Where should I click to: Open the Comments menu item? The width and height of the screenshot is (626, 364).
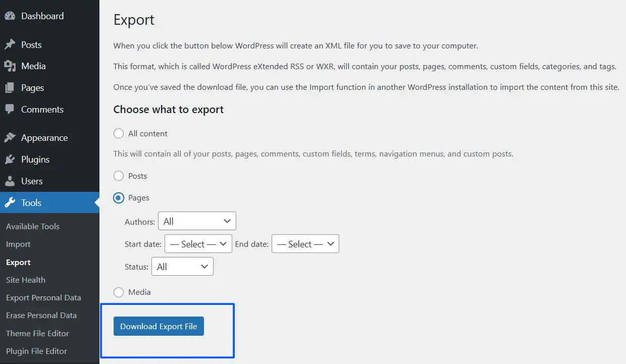pos(49,110)
